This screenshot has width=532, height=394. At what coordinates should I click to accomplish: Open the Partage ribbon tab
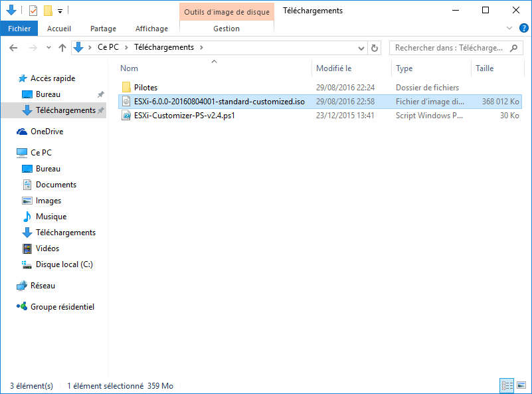click(103, 29)
